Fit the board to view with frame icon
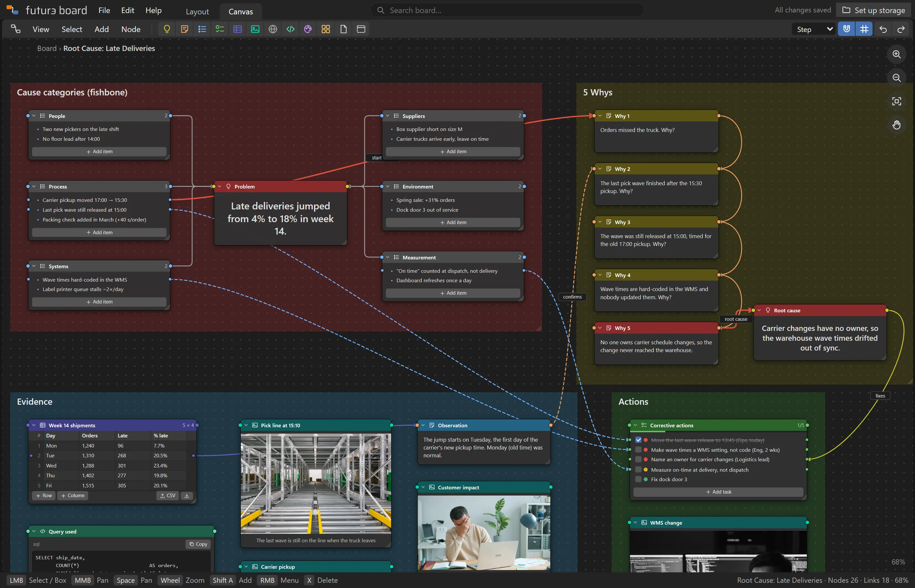Screen dimensions: 915x588 click(x=896, y=101)
